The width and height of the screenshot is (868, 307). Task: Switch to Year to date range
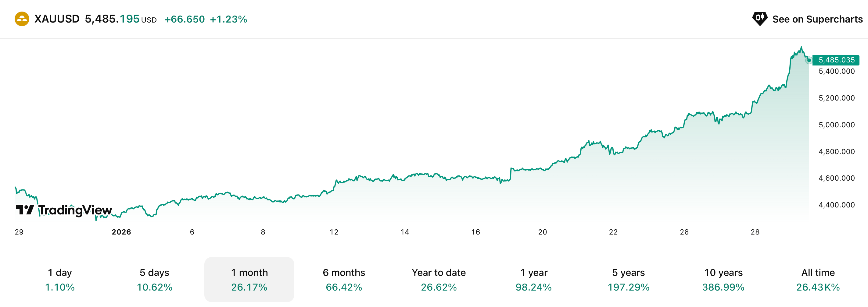click(438, 279)
